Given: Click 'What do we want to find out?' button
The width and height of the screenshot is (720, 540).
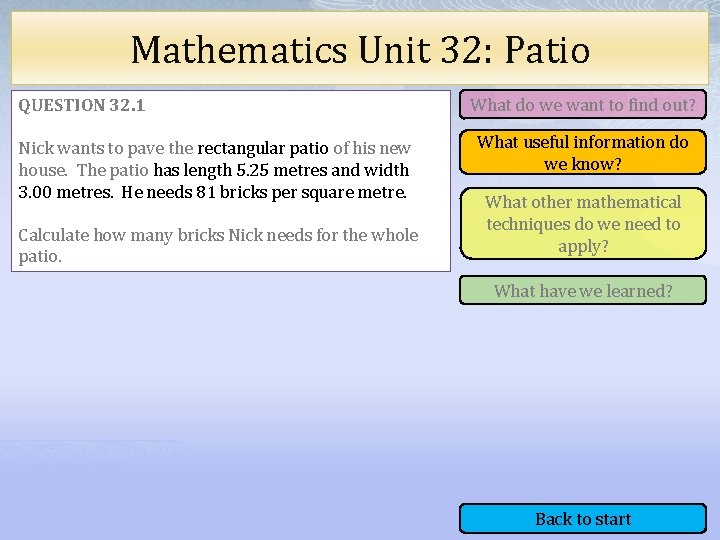Looking at the screenshot, I should tap(583, 105).
